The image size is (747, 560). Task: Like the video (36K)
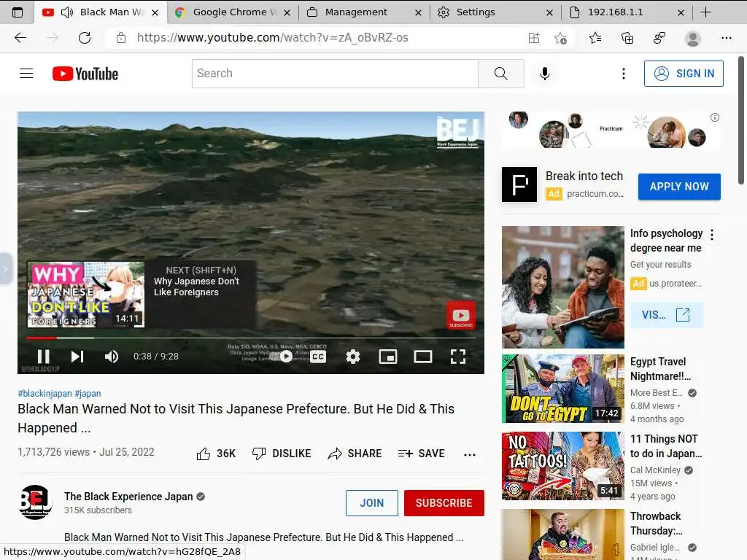tap(216, 454)
